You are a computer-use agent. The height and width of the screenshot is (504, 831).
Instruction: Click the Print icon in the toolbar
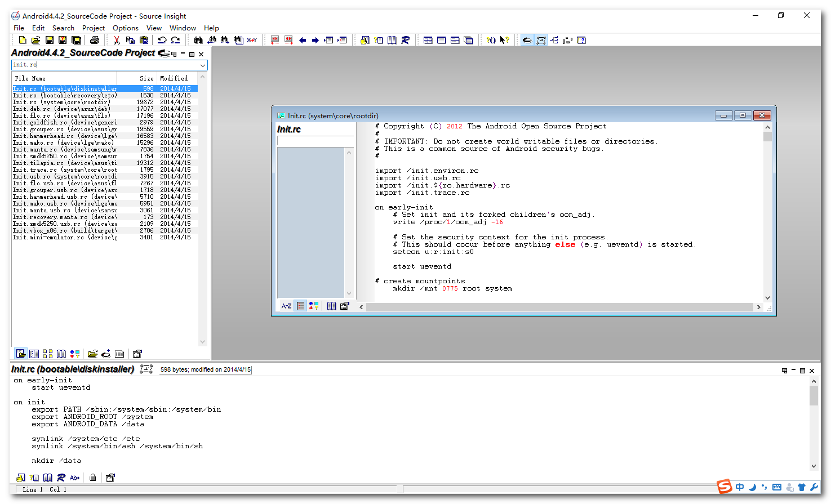[95, 40]
